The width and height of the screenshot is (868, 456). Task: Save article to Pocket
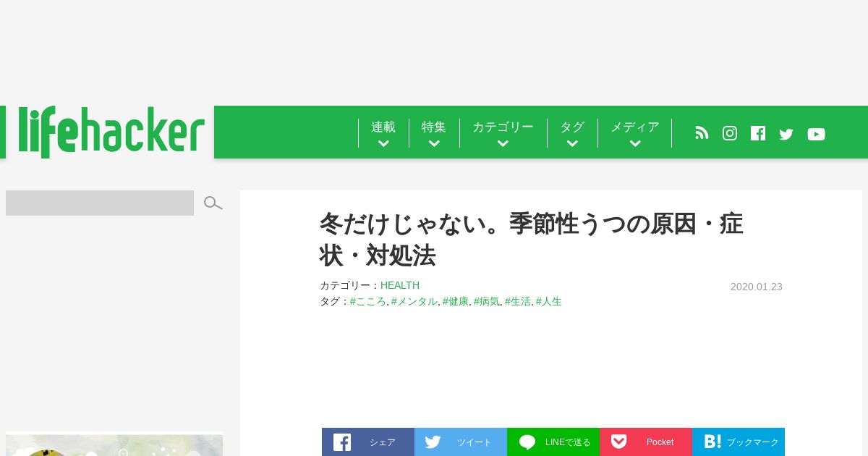(646, 442)
